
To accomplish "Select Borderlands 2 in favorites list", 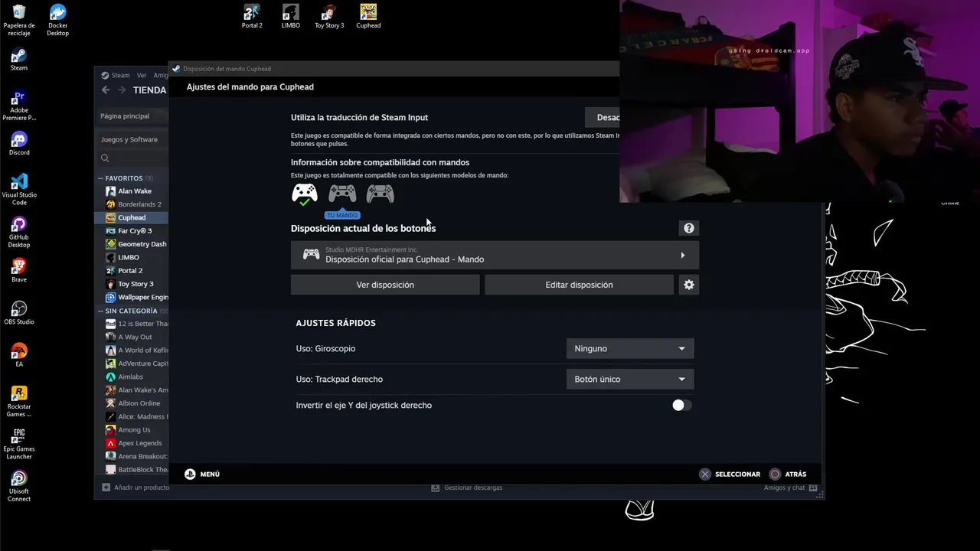I will [132, 204].
